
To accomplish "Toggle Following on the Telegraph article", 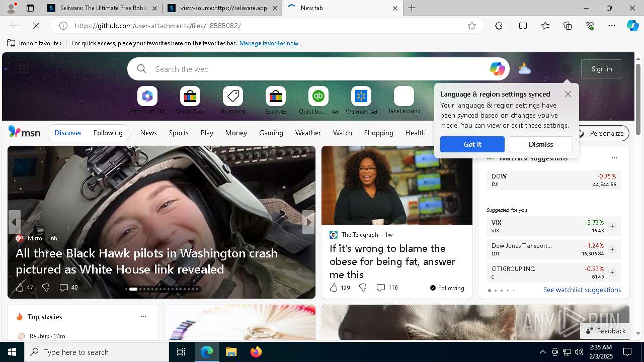I will point(447,288).
